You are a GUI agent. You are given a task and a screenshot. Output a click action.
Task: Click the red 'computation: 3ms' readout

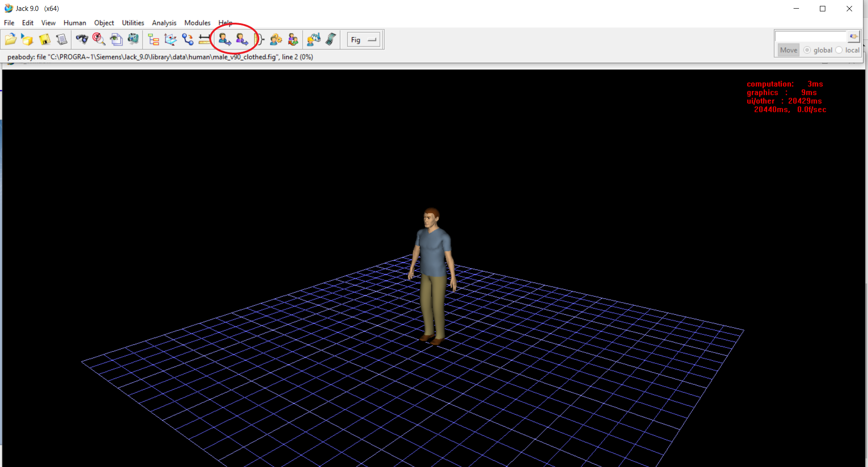coord(785,84)
